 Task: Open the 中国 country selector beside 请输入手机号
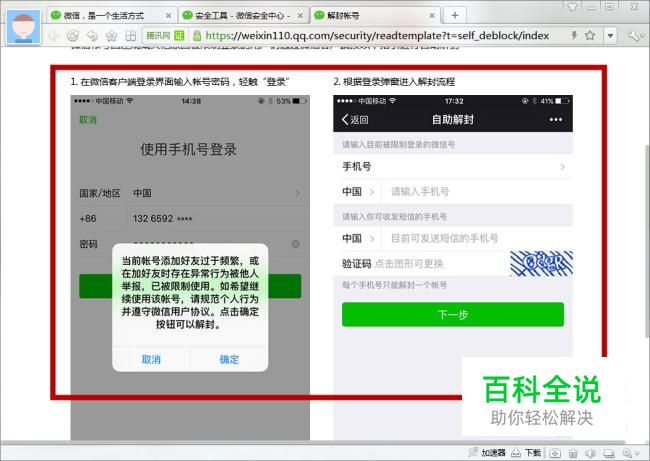[x=358, y=192]
